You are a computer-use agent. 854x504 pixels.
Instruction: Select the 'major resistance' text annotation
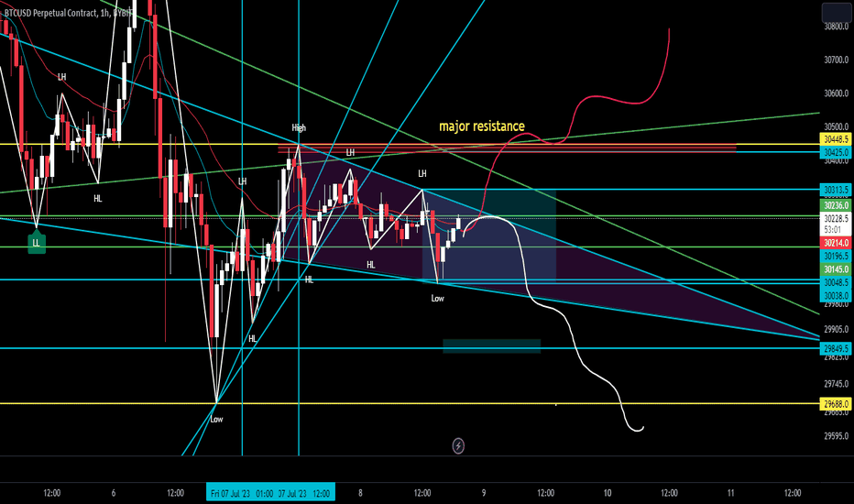coord(481,126)
